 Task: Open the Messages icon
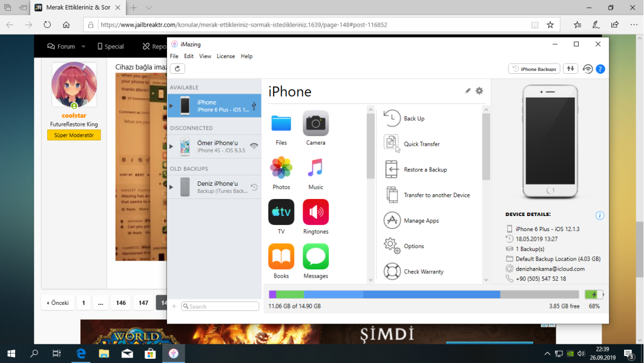point(315,257)
